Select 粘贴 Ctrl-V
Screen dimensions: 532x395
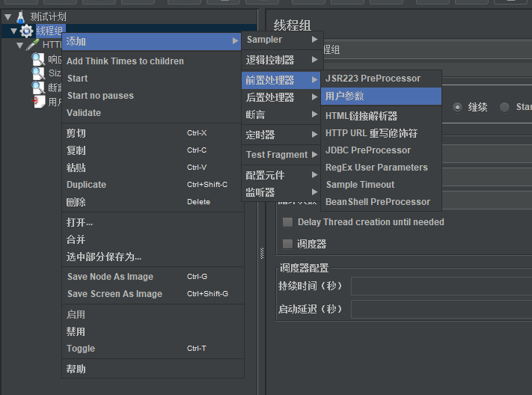153,168
